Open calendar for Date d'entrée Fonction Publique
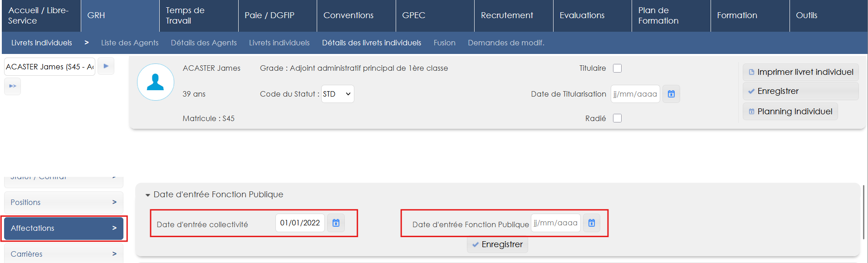This screenshot has width=868, height=263. [591, 223]
